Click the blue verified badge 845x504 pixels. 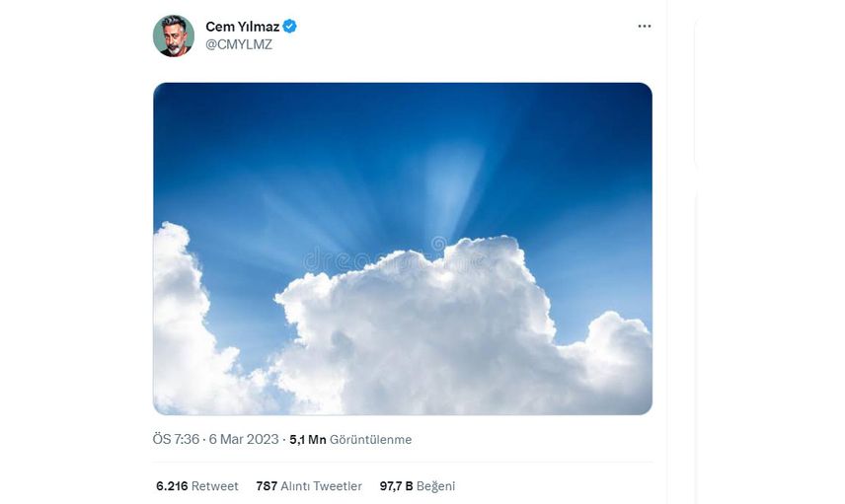click(x=289, y=27)
